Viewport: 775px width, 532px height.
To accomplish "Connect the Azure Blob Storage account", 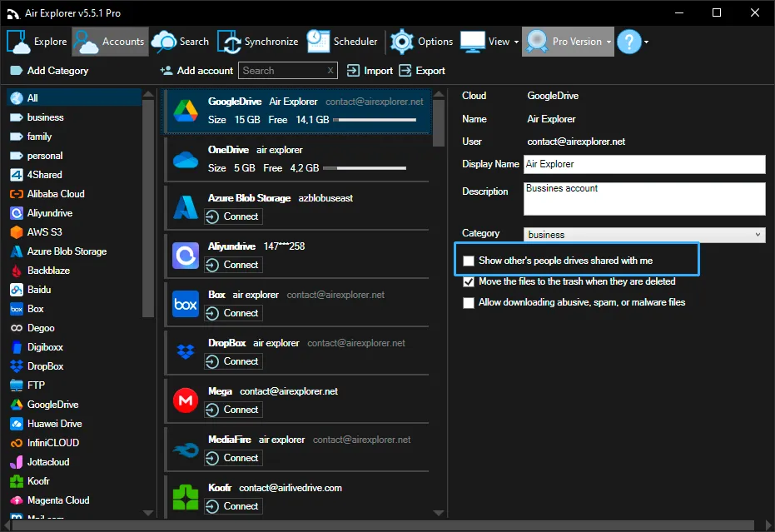I will [233, 216].
